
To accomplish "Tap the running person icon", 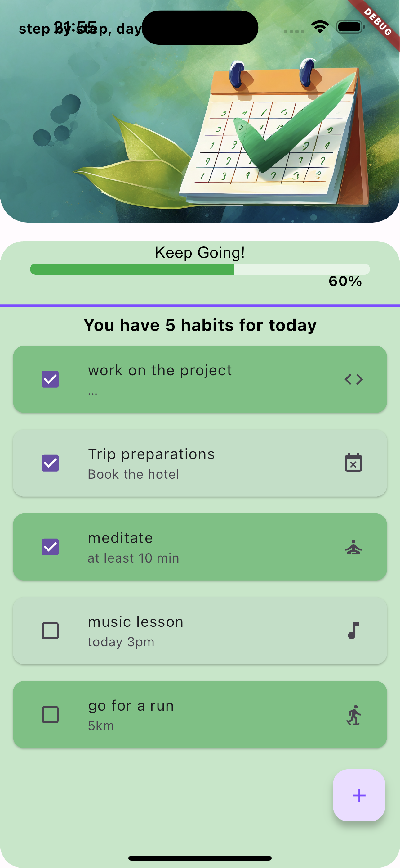I will pos(353,715).
